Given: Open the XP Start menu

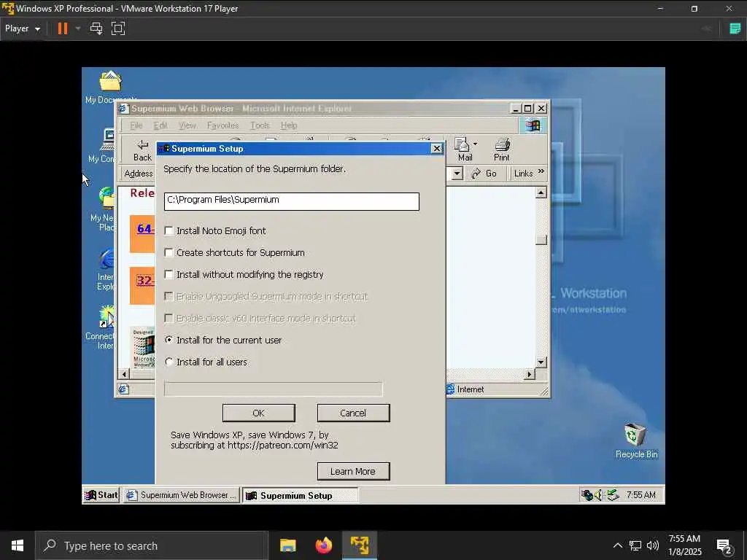Looking at the screenshot, I should [x=101, y=495].
